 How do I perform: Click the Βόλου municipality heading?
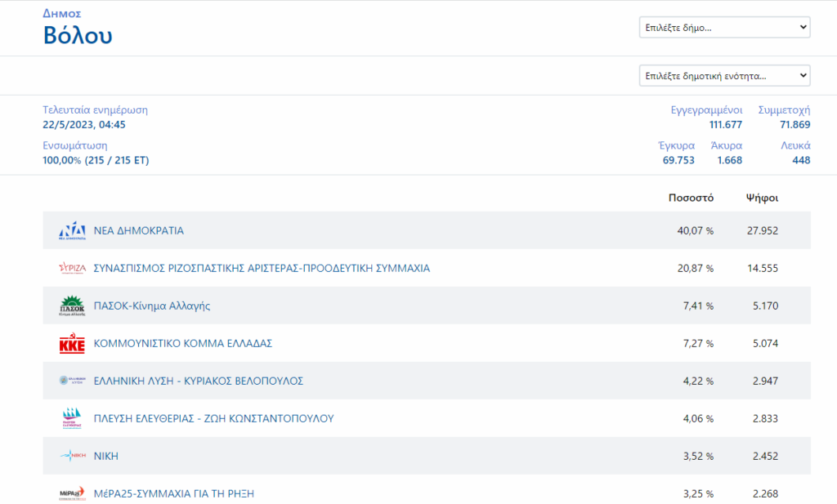[x=78, y=36]
